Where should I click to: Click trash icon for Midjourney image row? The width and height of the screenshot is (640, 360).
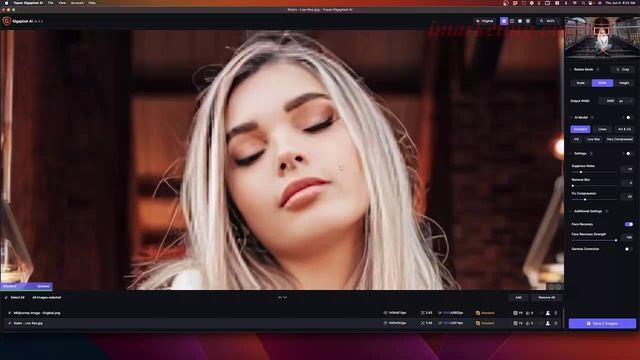point(556,313)
